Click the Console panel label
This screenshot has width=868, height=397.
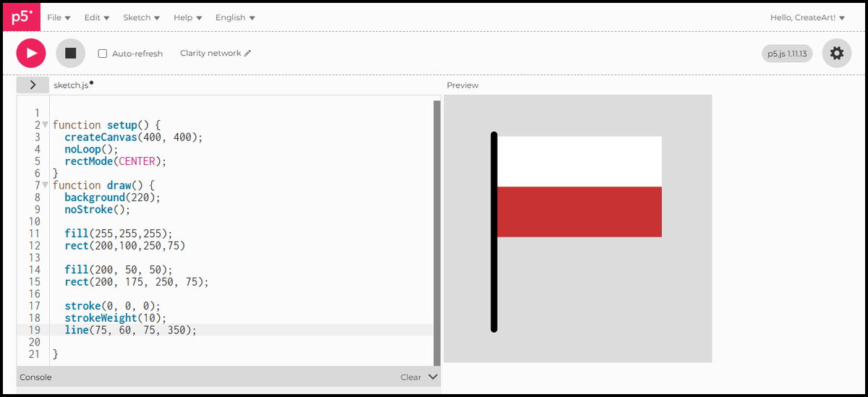point(35,377)
